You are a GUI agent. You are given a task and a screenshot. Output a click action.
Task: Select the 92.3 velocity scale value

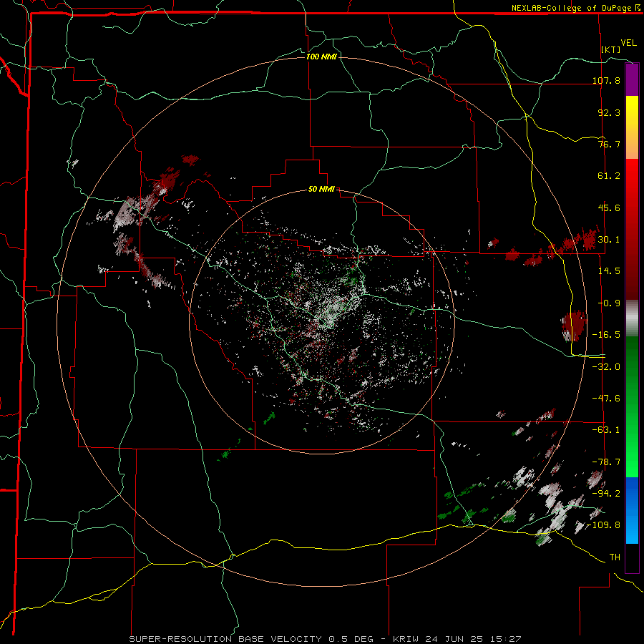(609, 112)
